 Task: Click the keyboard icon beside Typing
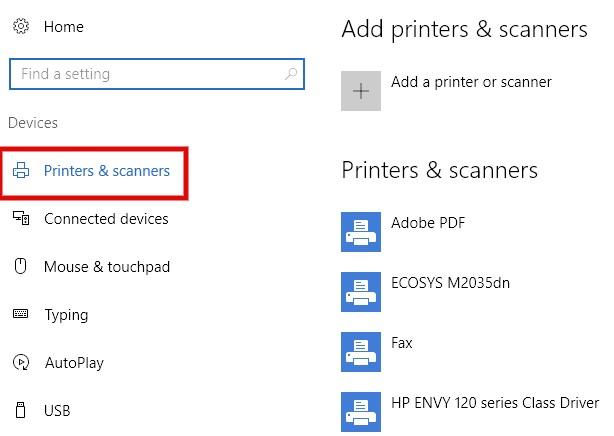tap(20, 315)
